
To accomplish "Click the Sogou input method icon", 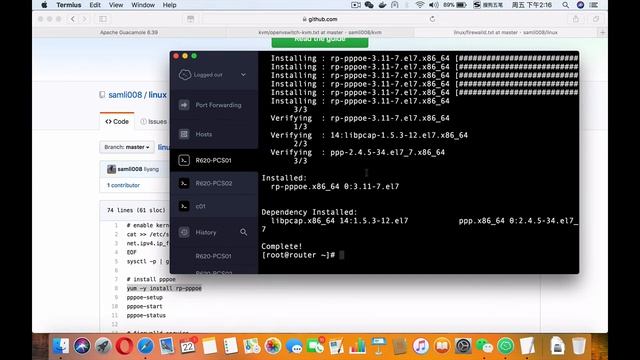I will pos(477,5).
